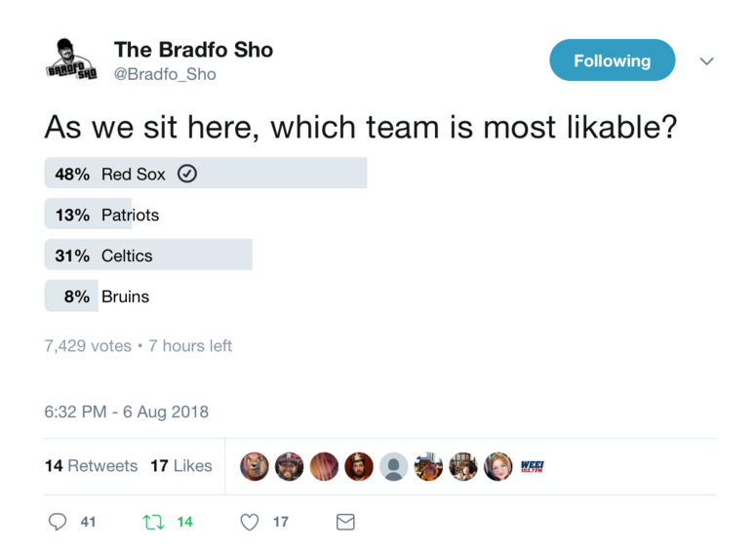Open tweet options chevron dropdown
756x553 pixels.
(x=706, y=60)
